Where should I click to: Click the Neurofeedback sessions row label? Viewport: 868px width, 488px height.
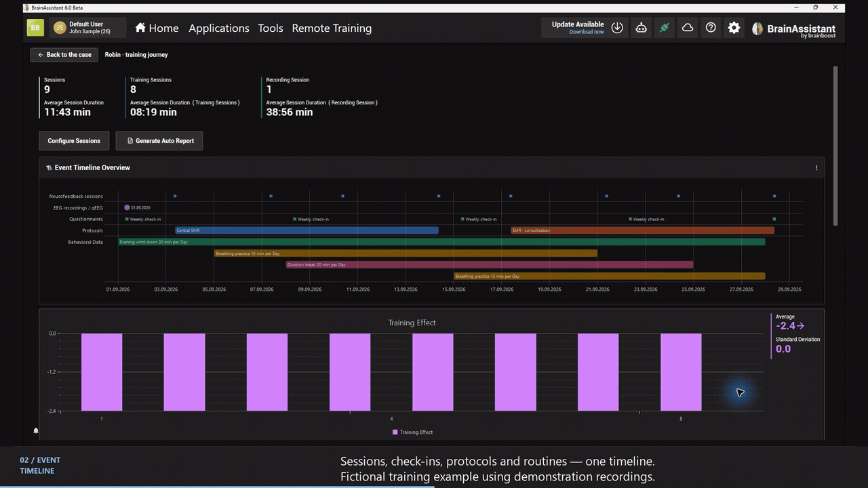tap(76, 197)
